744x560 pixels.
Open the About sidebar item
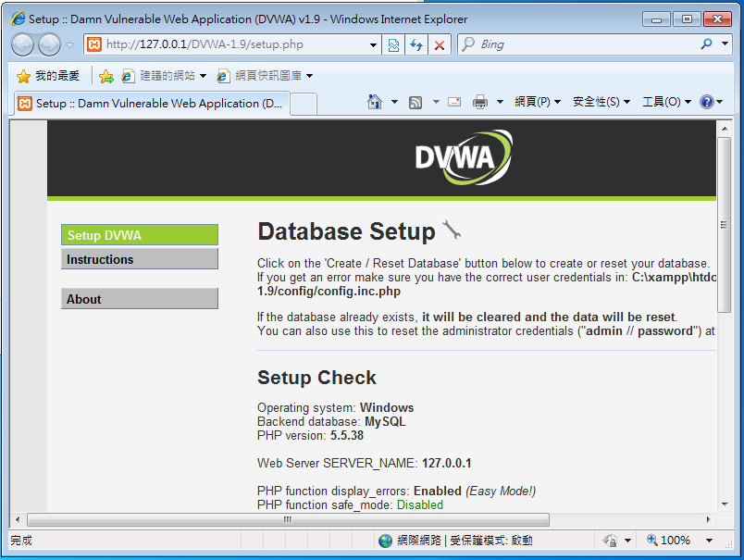click(140, 299)
